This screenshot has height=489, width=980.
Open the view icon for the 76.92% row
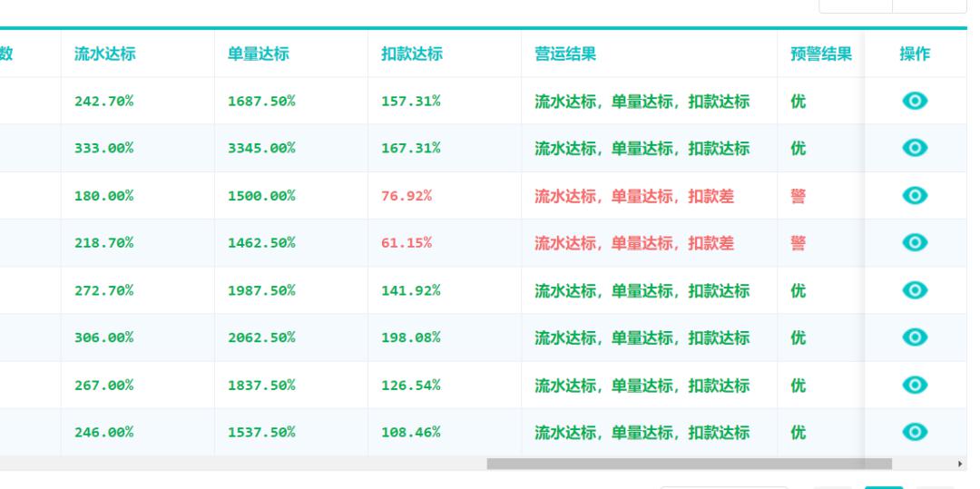(915, 195)
